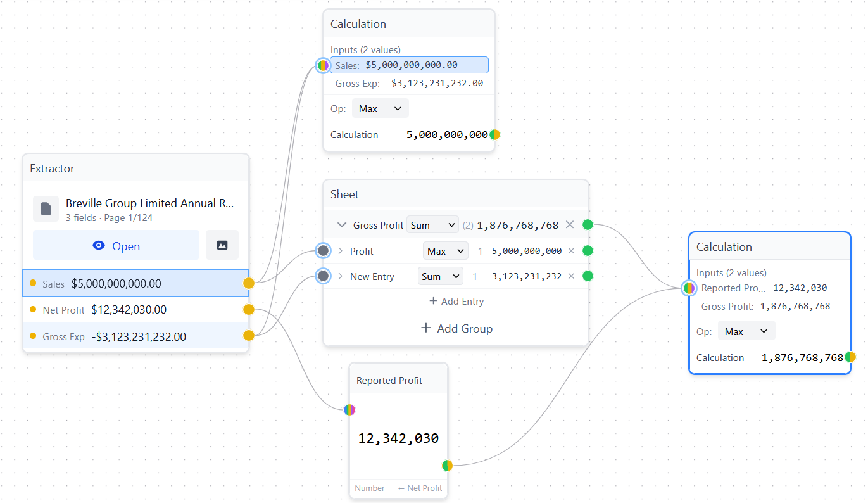The image size is (868, 503).
Task: Open the Op dropdown in the right Calculation node
Action: point(746,330)
